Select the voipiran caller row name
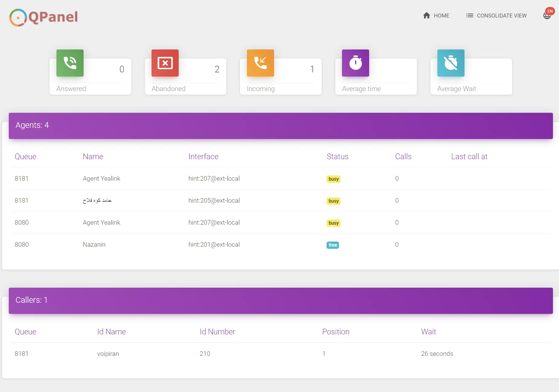Viewport: 559px width, 392px height. coord(108,354)
